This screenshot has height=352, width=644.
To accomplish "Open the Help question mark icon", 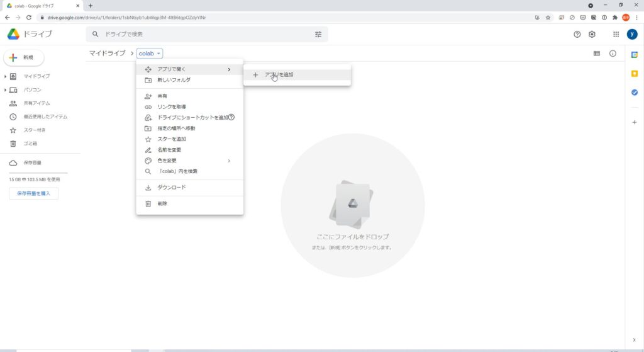I will (577, 34).
